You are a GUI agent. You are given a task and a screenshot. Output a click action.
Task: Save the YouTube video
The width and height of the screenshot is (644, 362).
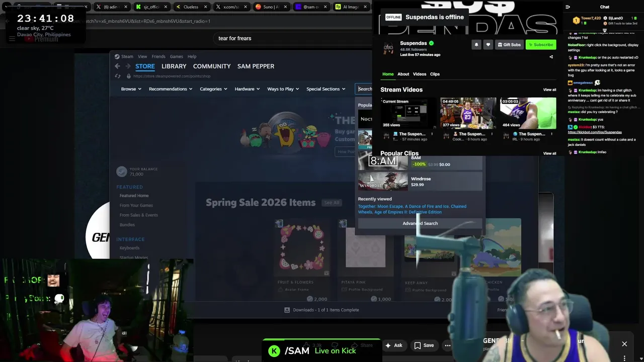tap(424, 345)
